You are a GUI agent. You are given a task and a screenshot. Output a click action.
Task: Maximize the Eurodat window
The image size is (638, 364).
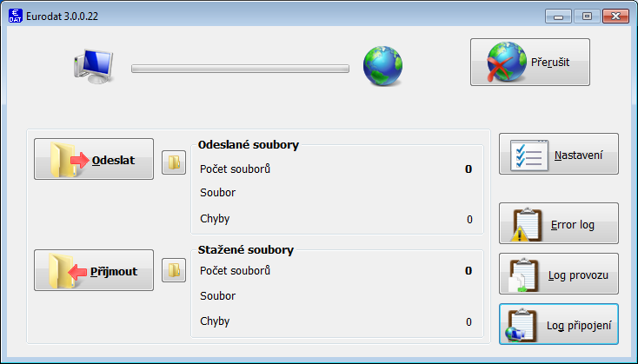587,17
